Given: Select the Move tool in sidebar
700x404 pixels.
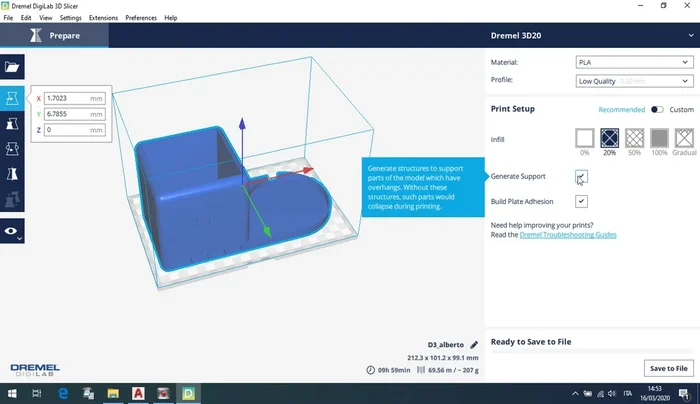Looking at the screenshot, I should (x=13, y=98).
